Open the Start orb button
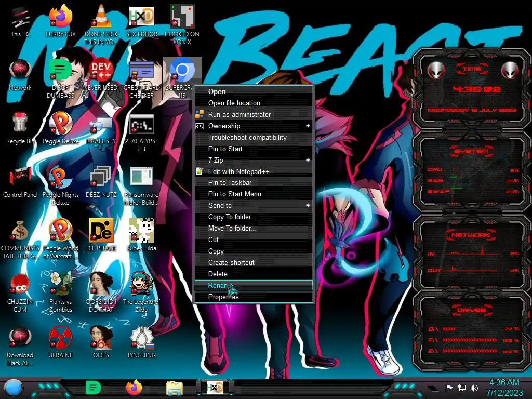532x399 pixels. pyautogui.click(x=13, y=388)
